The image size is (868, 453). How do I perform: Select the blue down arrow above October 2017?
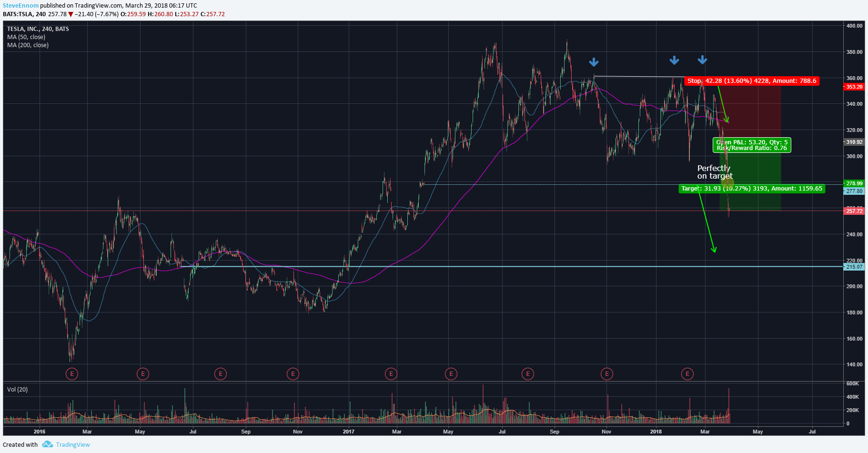pyautogui.click(x=594, y=62)
